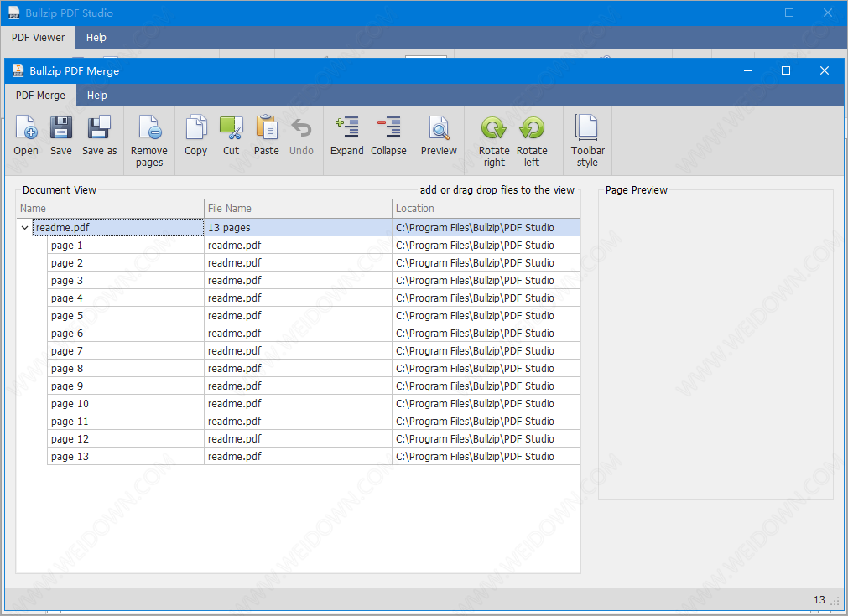848x616 pixels.
Task: Cut selected pages with Cut icon
Action: click(x=231, y=128)
